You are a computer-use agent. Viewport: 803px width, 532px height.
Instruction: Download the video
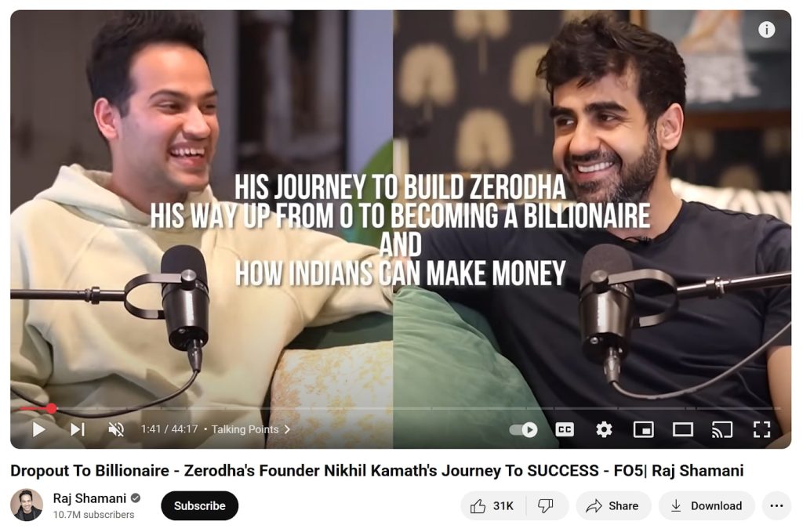click(707, 506)
